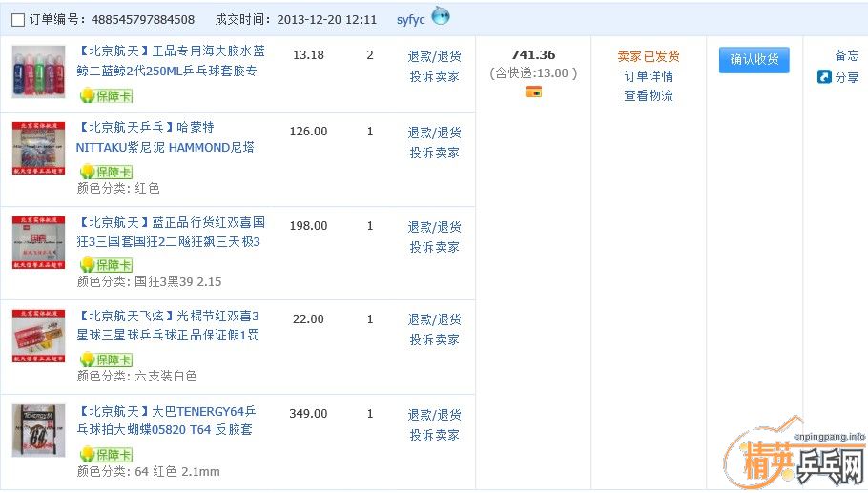Open the three-star ball product thumbnail
Viewport: 868px width, 493px height.
[x=39, y=336]
